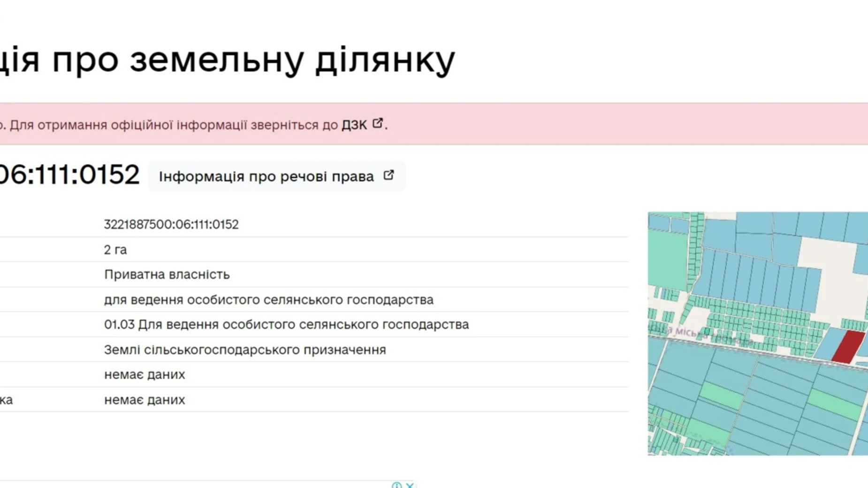Click the external link icon beside ДЗК
868x488 pixels.
coord(378,123)
